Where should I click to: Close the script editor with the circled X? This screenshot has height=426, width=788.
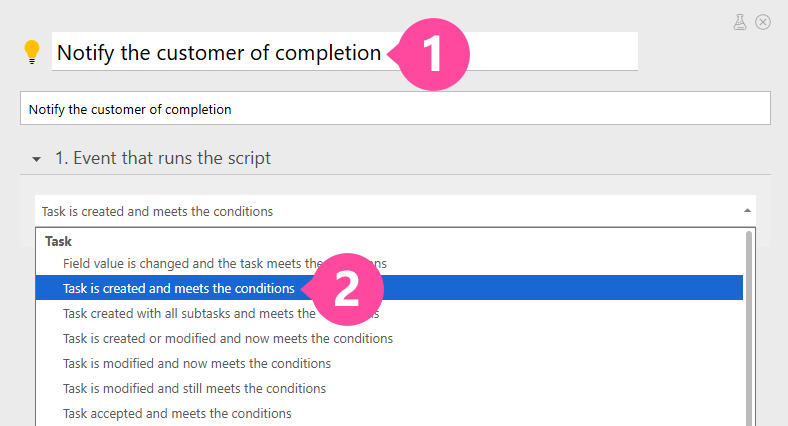(763, 21)
